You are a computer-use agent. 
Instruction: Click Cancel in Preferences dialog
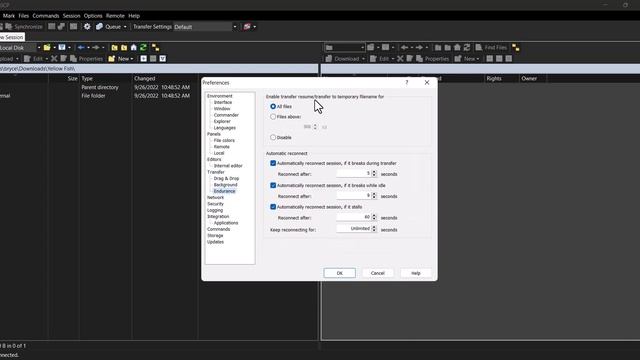378,273
